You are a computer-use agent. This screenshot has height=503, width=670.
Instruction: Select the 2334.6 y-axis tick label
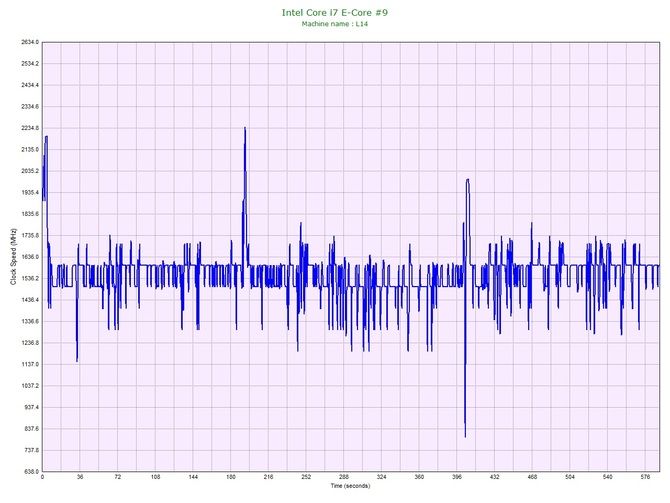30,107
